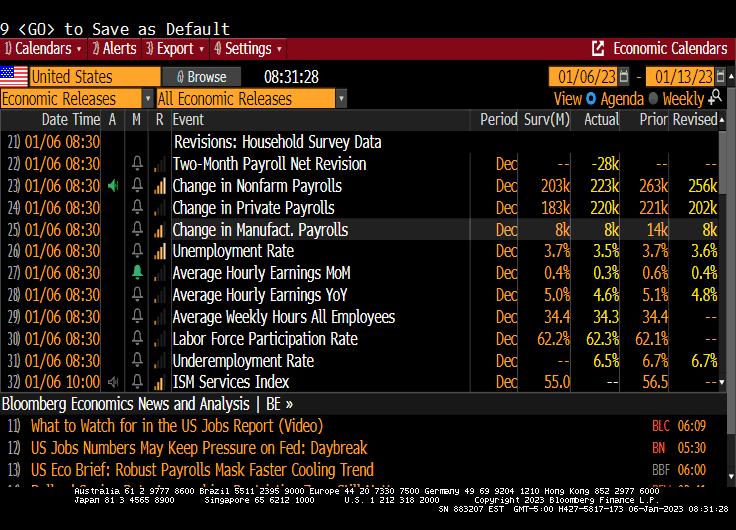
Task: Select the Weekly view radio button
Action: coord(653,99)
